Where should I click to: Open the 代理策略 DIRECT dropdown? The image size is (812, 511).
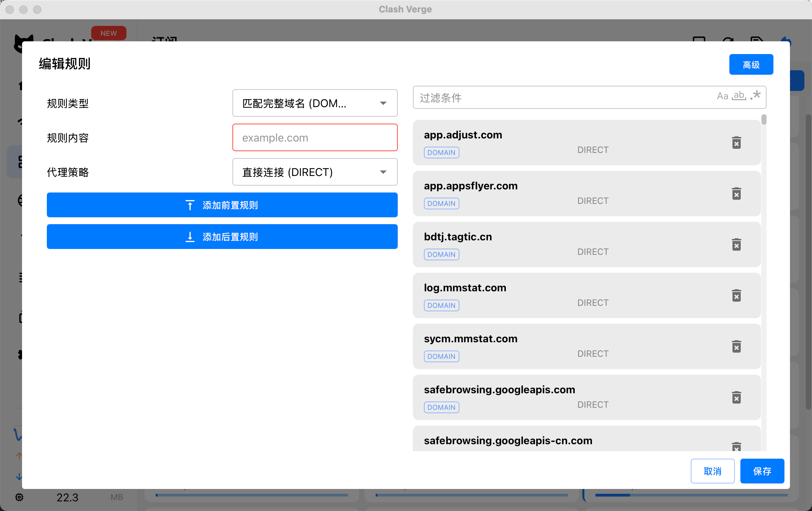pos(315,172)
